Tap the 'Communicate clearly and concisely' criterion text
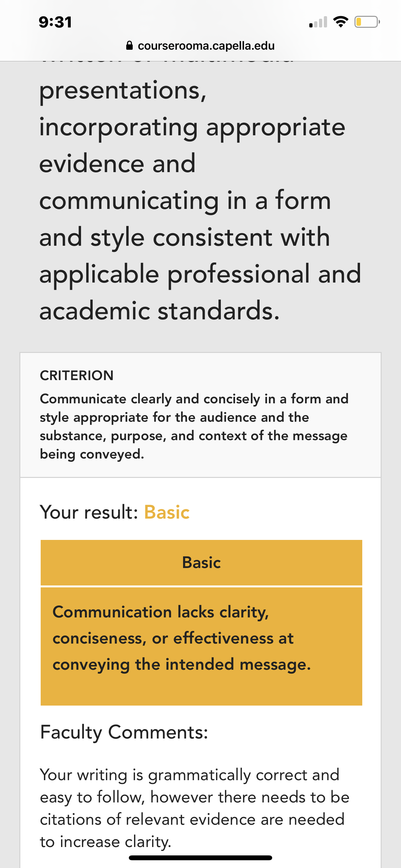The height and width of the screenshot is (868, 401). 194,426
